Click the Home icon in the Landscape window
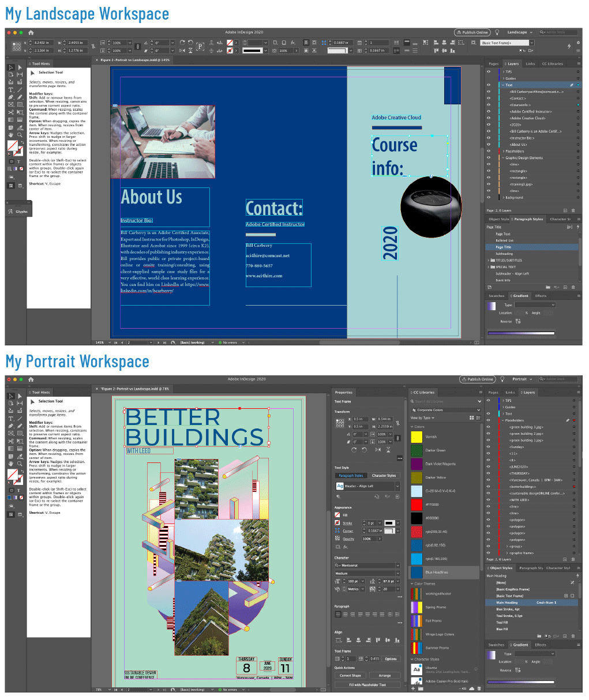This screenshot has width=589, height=700. tap(31, 32)
